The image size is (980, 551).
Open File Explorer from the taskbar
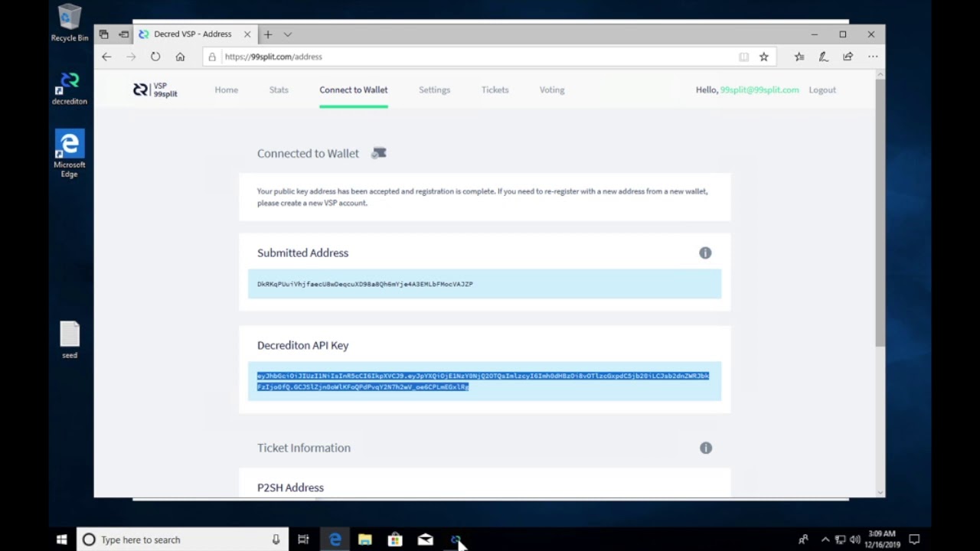coord(365,540)
